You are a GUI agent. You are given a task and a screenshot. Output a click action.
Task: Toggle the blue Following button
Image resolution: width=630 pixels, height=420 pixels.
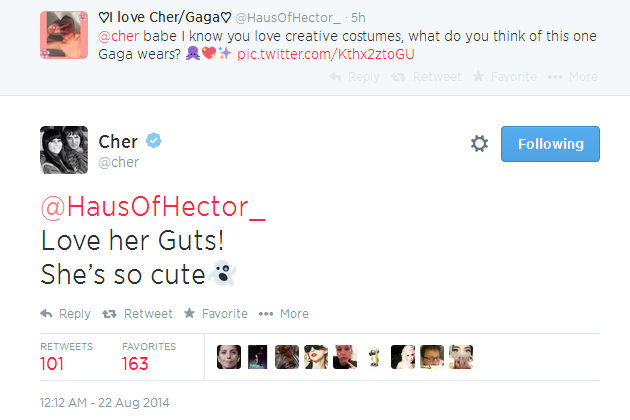click(550, 144)
